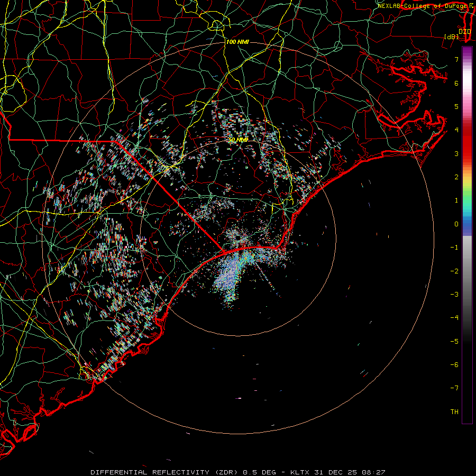Click the -3 value on color scale
Viewport: 476px width, 476px height.
pyautogui.click(x=454, y=294)
